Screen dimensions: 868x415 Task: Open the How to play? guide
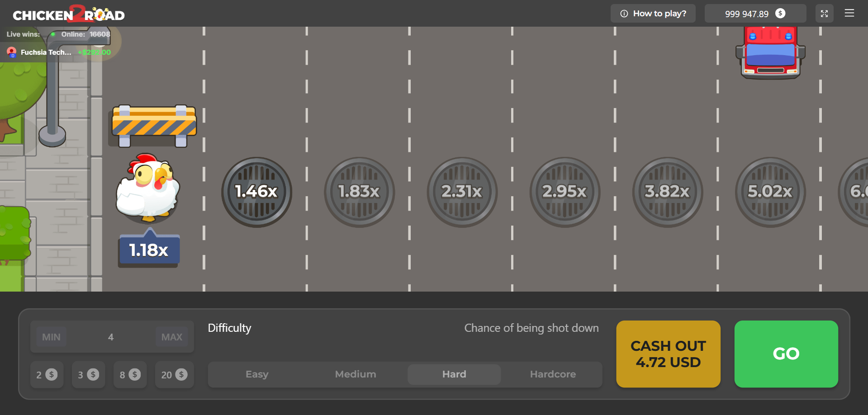click(653, 14)
